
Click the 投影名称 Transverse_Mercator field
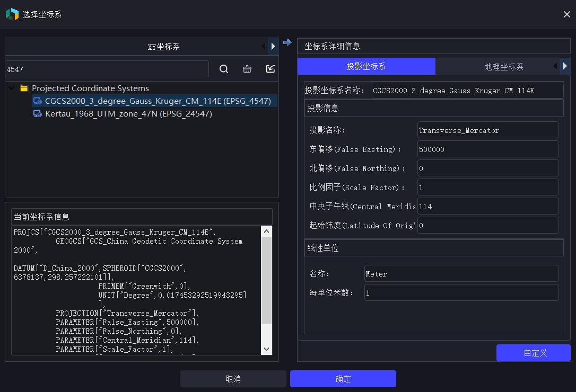488,130
